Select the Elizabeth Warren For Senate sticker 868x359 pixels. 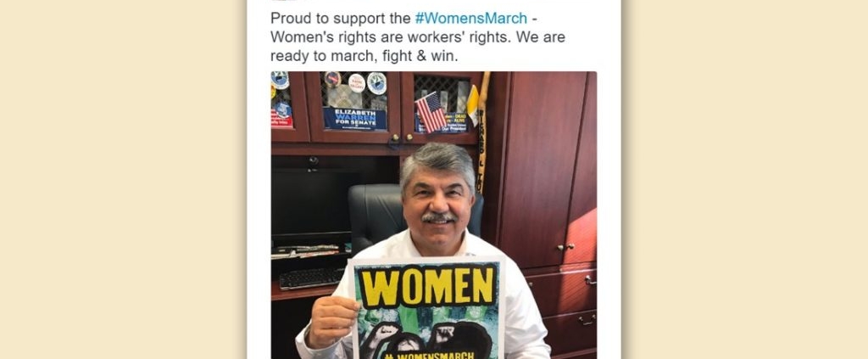click(355, 119)
